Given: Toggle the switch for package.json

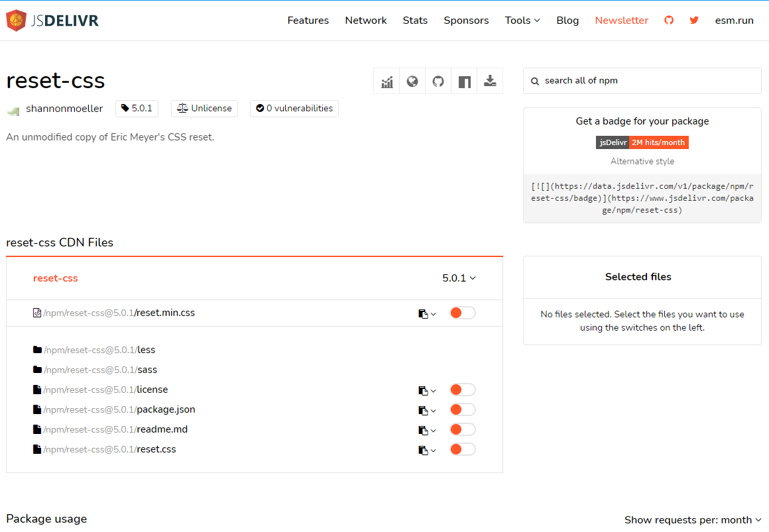Looking at the screenshot, I should click(463, 409).
